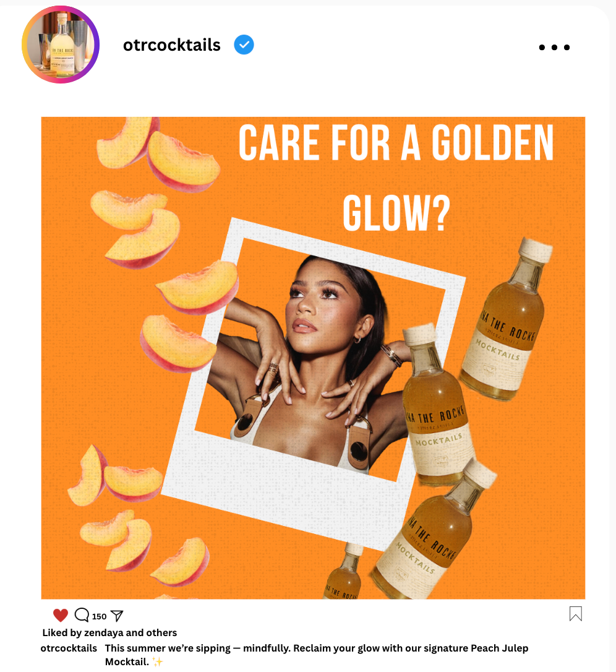Unlike the post with the red heart
616x672 pixels.
(x=61, y=615)
